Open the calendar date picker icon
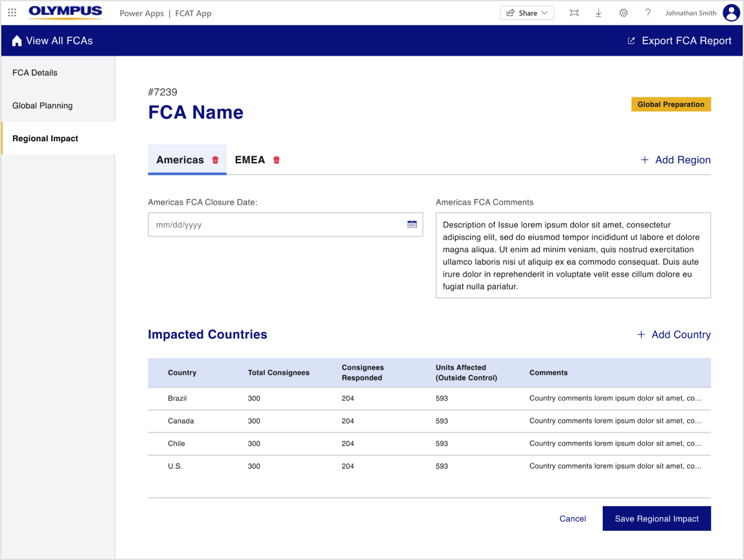This screenshot has height=560, width=744. click(412, 224)
